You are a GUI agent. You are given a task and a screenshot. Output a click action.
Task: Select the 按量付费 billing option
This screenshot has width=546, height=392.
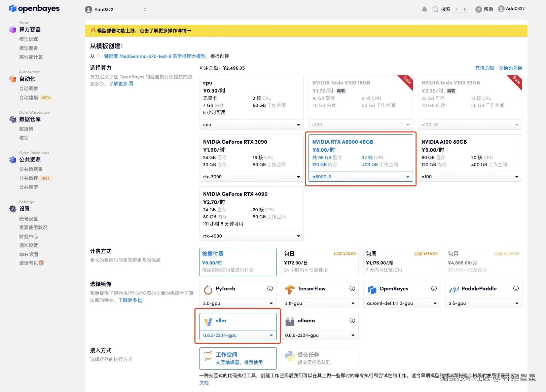(238, 262)
